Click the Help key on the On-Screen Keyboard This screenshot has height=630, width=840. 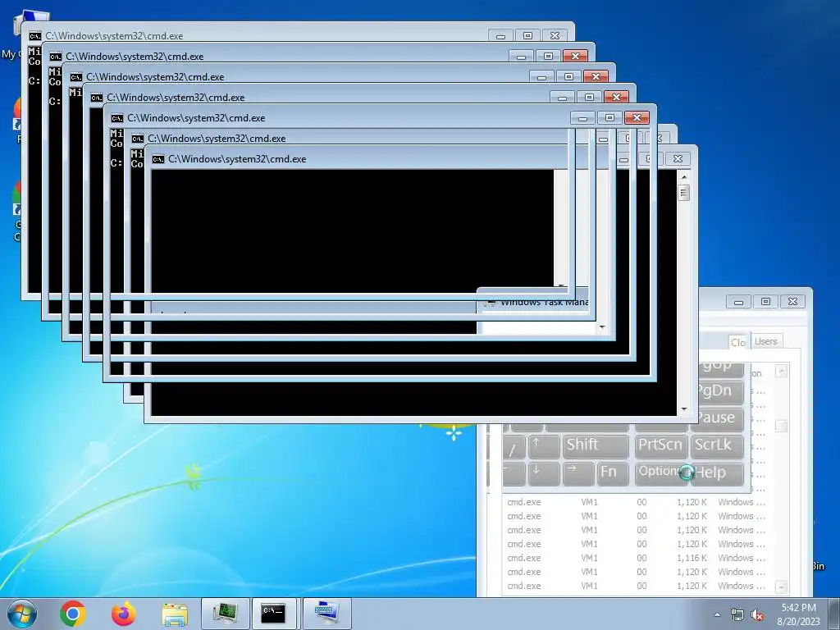[x=717, y=473]
